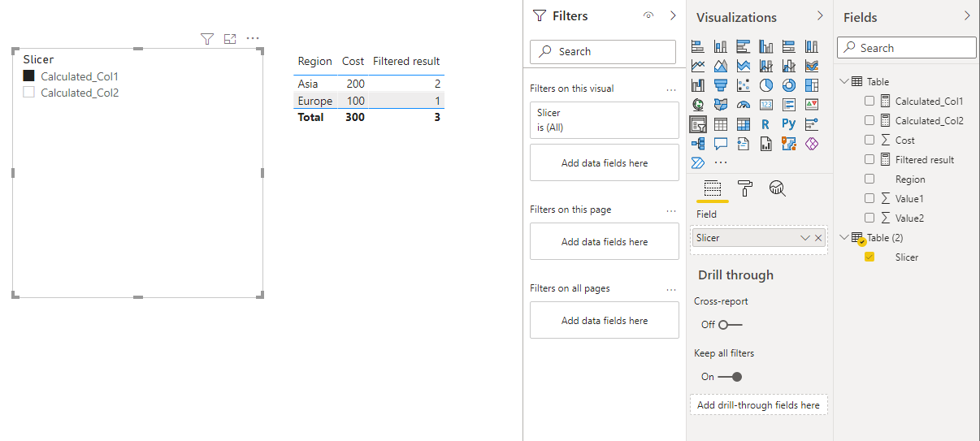Open the Fields well tab
Image resolution: width=980 pixels, height=441 pixels.
coord(713,188)
